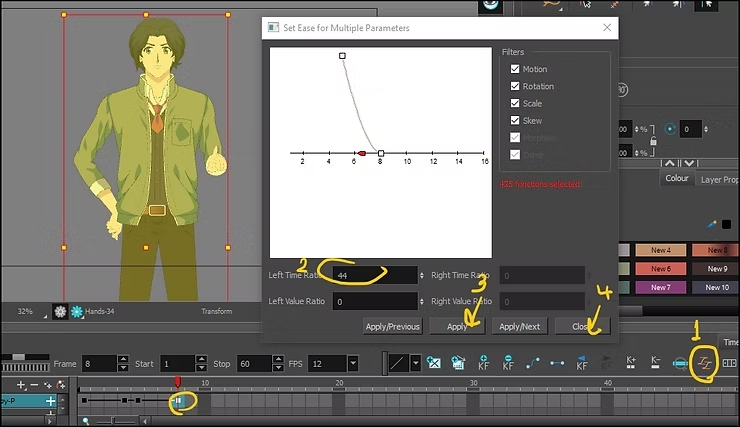Viewport: 740px width, 427px height.
Task: Click the Apply/Previous button
Action: (x=393, y=327)
